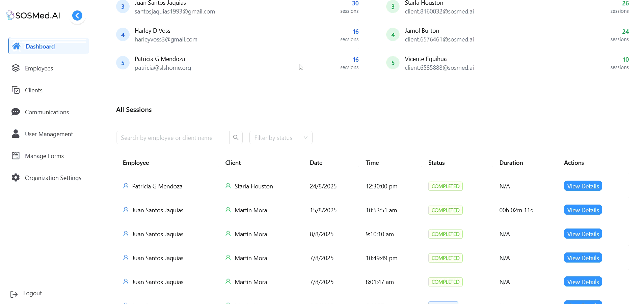Screen dimensions: 644x304
Task: Navigate to the Employees page
Action: pos(39,68)
